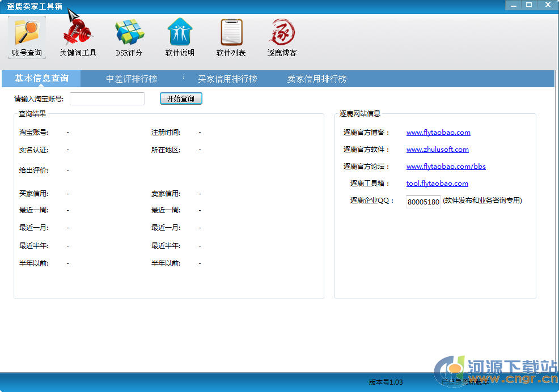Select the 卖家信用排行榜 tab
The image size is (559, 392).
(316, 79)
